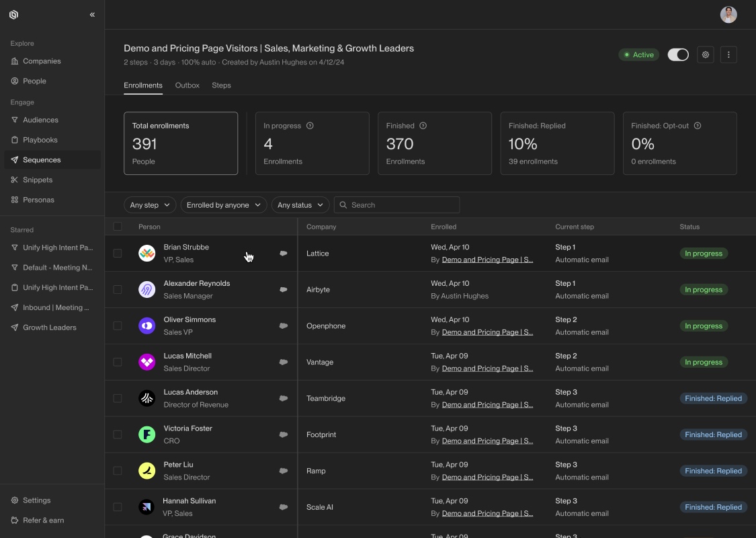Viewport: 756px width, 538px height.
Task: Expand the Any step filter dropdown
Action: [150, 205]
